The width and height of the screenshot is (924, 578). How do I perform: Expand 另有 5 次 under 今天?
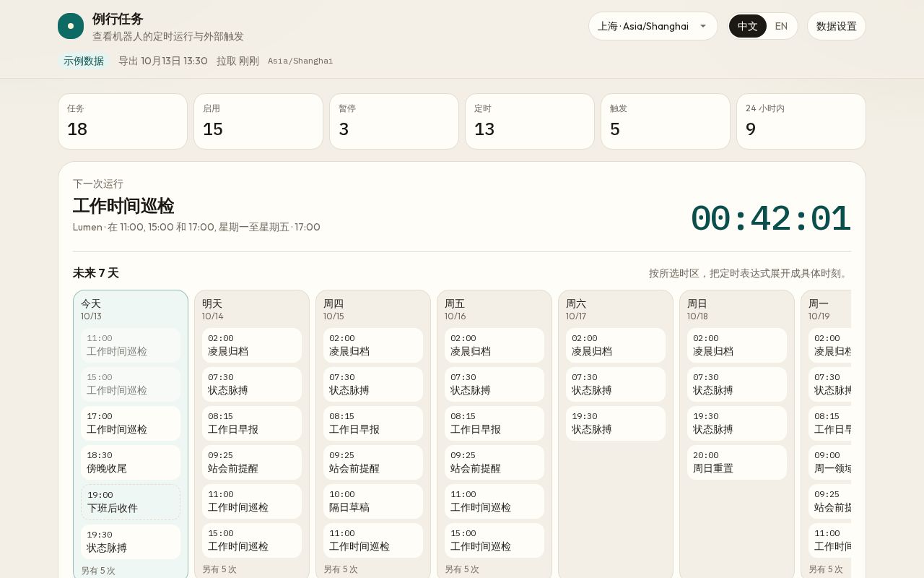98,571
